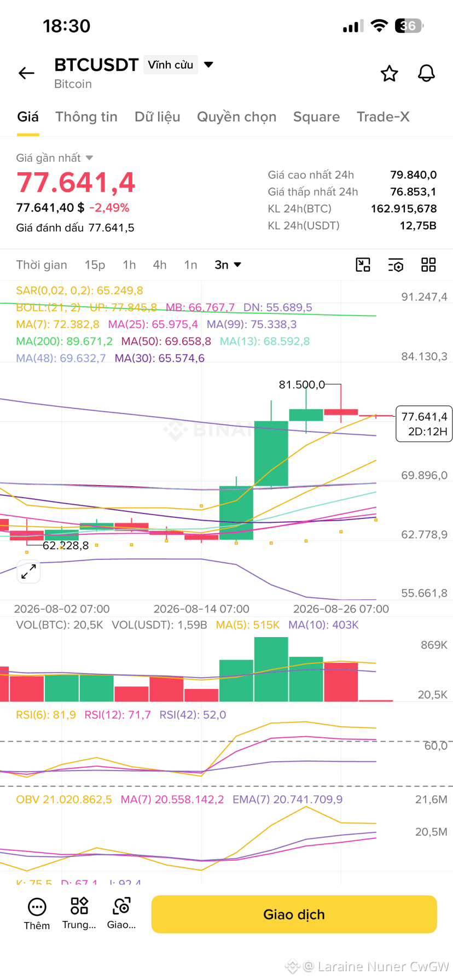Tap the MA(99): 75.338,3 label
The width and height of the screenshot is (453, 980).
[x=252, y=324]
